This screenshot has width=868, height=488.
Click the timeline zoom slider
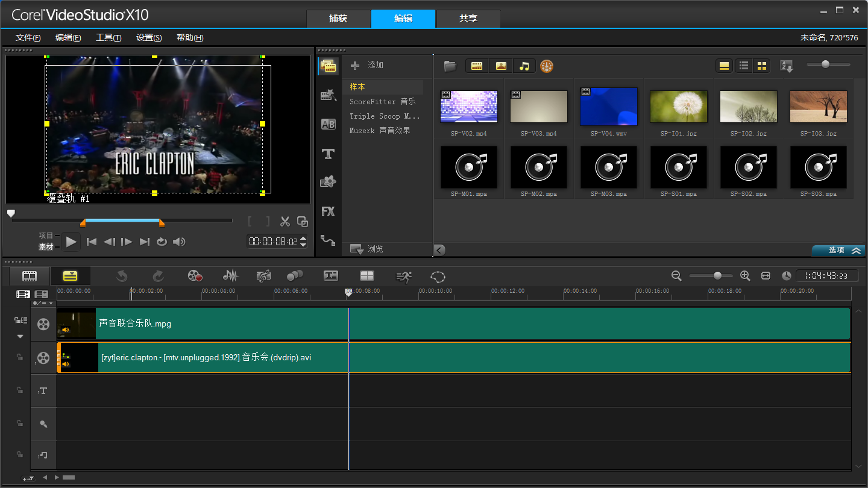pyautogui.click(x=717, y=276)
